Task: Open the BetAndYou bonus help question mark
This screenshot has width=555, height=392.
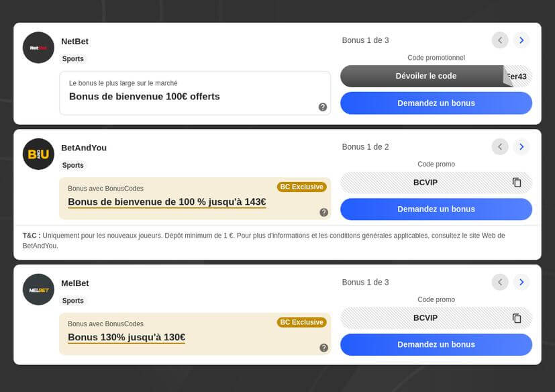Action: pos(324,211)
